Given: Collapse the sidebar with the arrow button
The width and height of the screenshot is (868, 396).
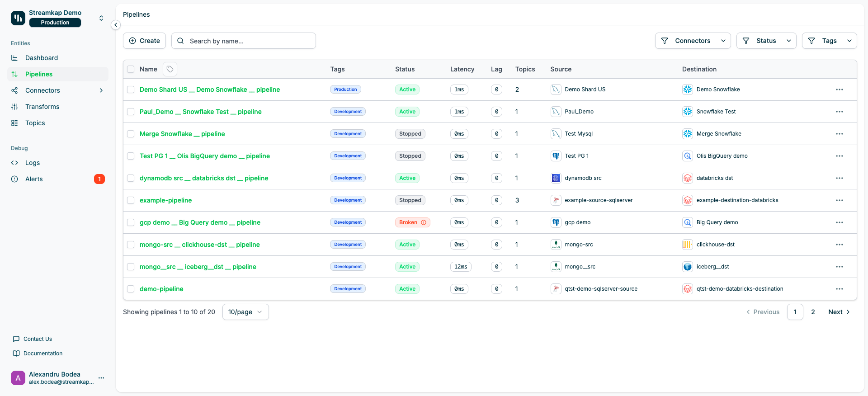Looking at the screenshot, I should [116, 25].
